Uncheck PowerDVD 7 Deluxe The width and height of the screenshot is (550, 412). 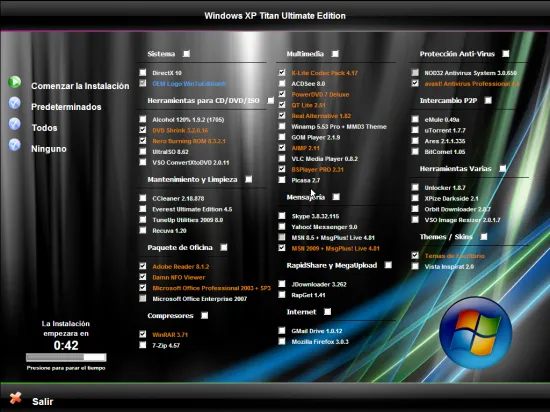pyautogui.click(x=282, y=94)
